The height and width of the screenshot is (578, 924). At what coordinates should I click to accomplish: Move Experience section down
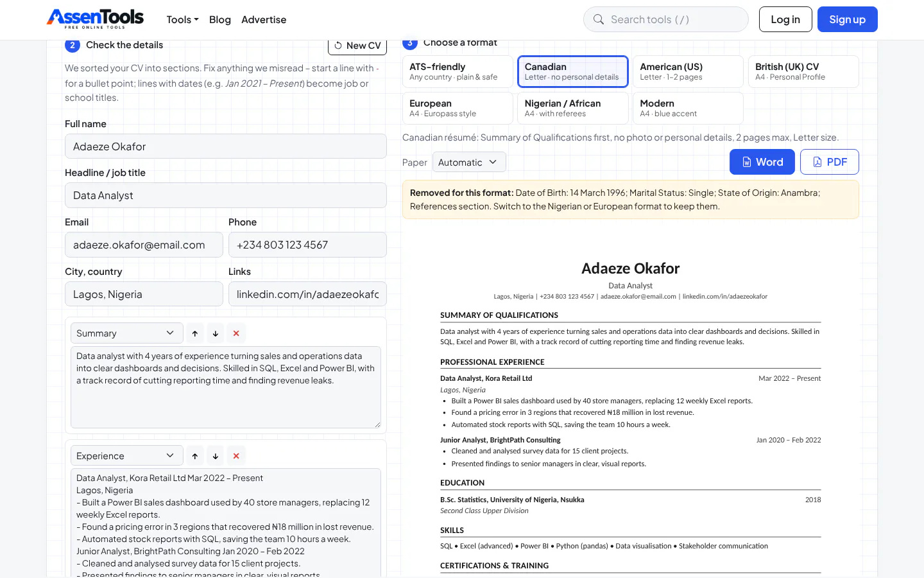coord(216,456)
